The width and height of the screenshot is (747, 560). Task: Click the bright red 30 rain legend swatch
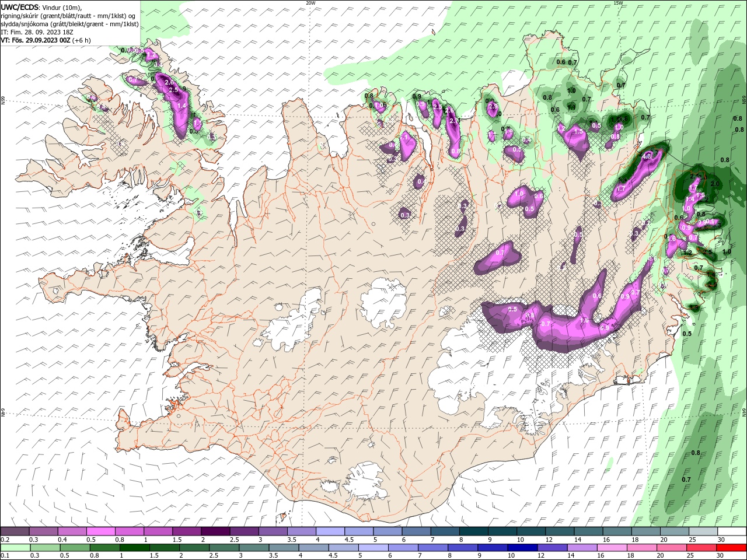click(731, 548)
